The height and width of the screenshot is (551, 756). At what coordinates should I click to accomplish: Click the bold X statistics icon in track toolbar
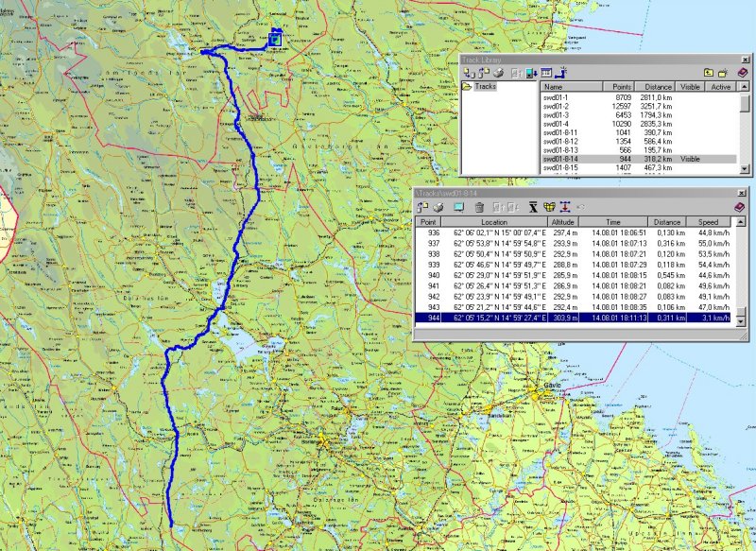[x=533, y=207]
